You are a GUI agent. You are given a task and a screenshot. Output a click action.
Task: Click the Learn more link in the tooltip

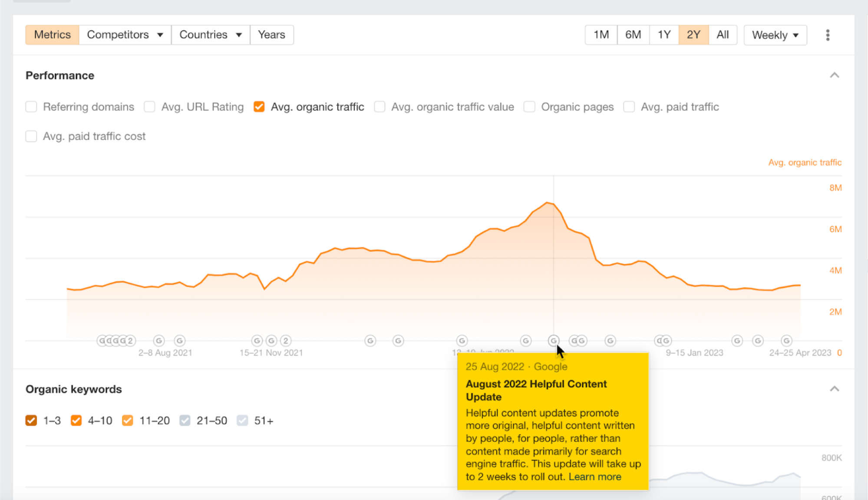tap(595, 476)
